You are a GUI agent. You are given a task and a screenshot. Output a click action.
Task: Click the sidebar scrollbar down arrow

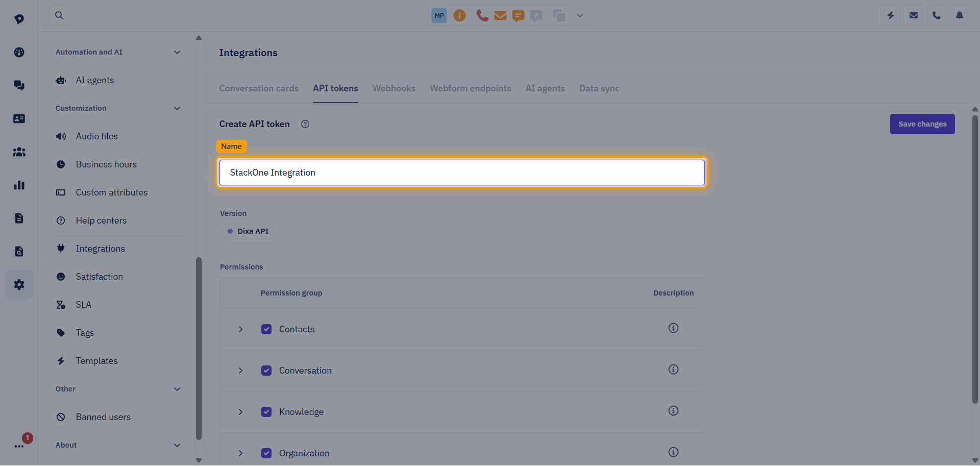[x=199, y=460]
